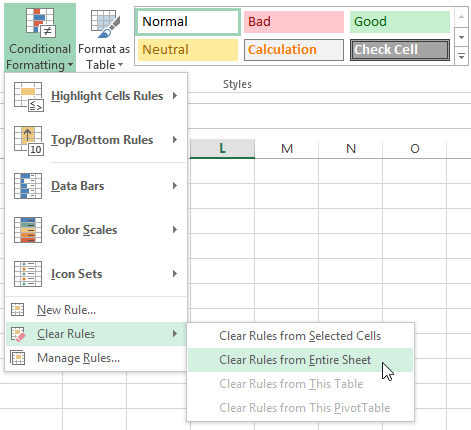Select column O header
The width and height of the screenshot is (471, 430).
pos(415,148)
